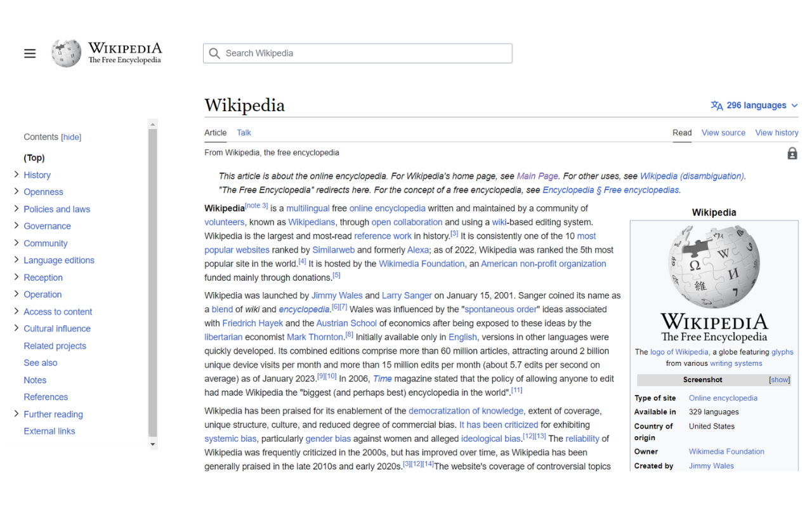Open the View history tab
Viewport: 812px width, 508px height.
pos(776,133)
